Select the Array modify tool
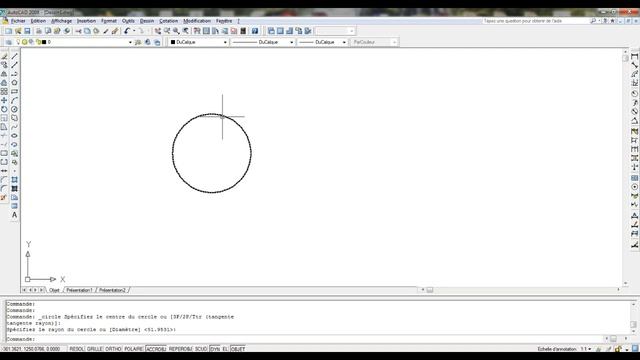 coord(4,91)
